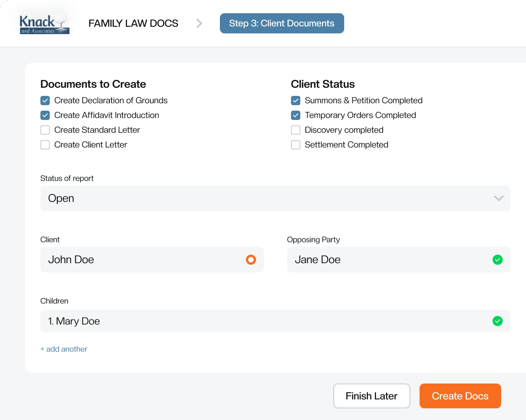Check Settlement Completed
The image size is (526, 420).
(x=296, y=145)
